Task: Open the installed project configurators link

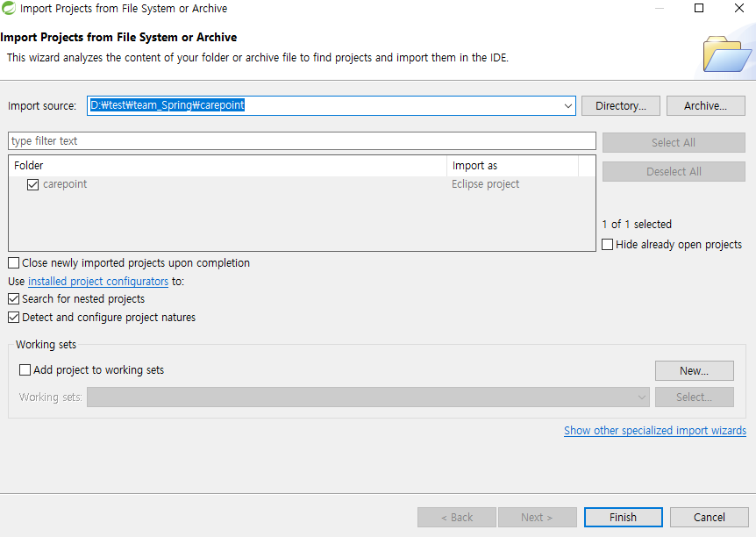Action: tap(98, 282)
